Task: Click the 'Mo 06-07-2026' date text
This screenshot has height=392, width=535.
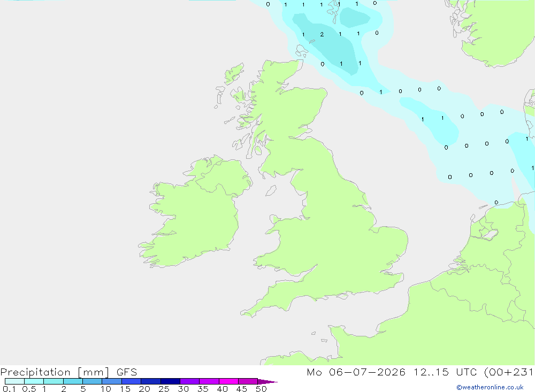Action: tap(356, 372)
